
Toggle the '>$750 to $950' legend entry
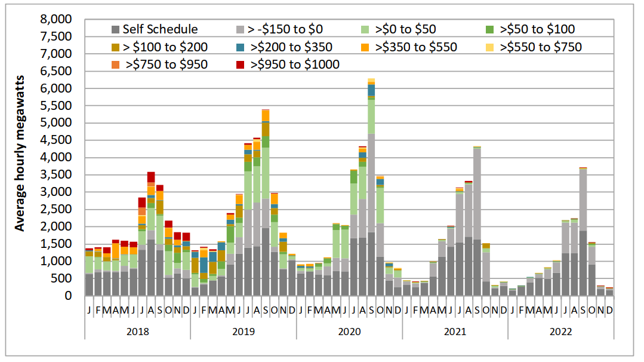115,64
